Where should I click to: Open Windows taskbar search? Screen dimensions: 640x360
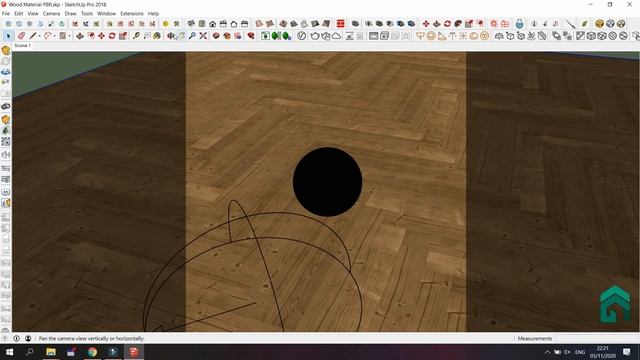click(x=30, y=352)
